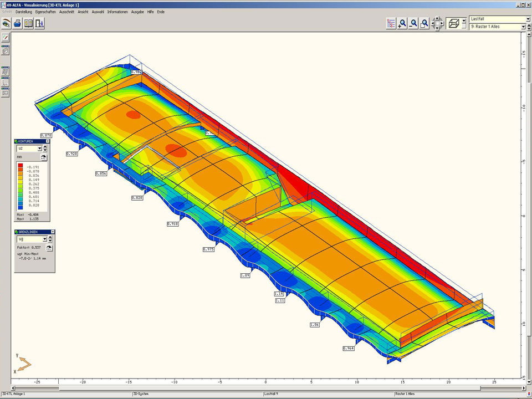Screen dimensions: 532x399
Task: Click the 3D wireframe box view button
Action: pos(453,23)
